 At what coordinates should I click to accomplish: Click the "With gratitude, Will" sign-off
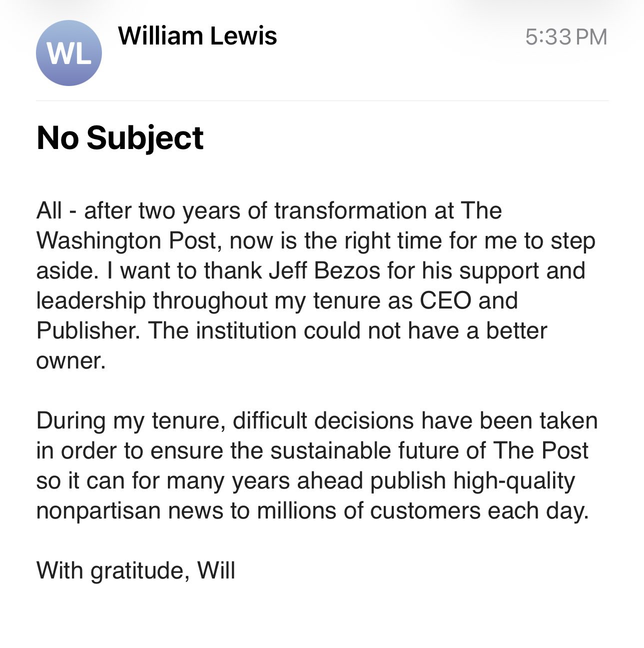pyautogui.click(x=135, y=570)
